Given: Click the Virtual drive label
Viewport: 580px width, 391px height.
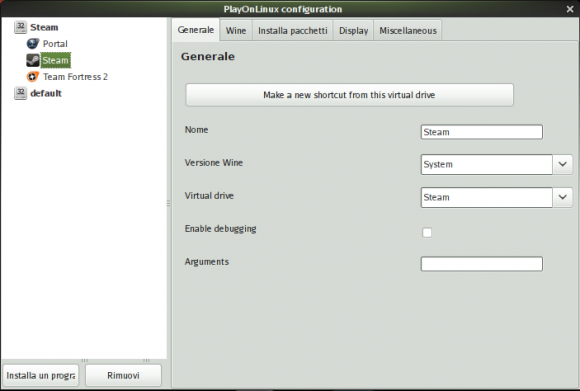Looking at the screenshot, I should click(x=209, y=196).
